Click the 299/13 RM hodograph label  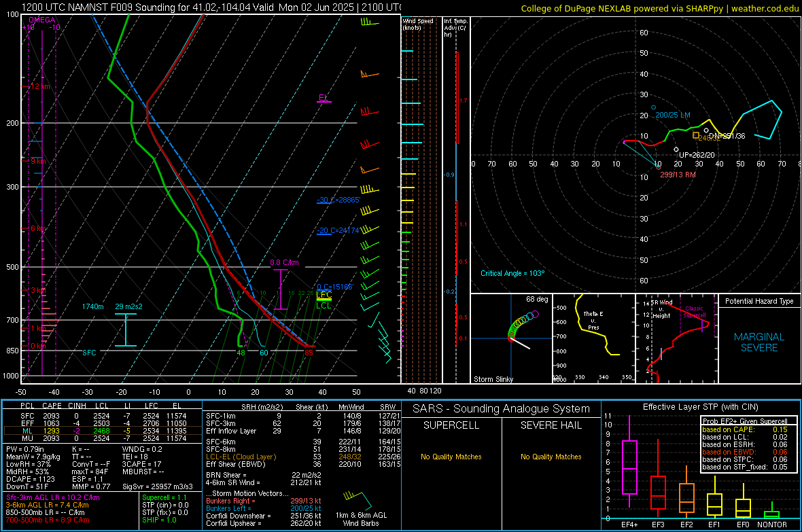(678, 175)
